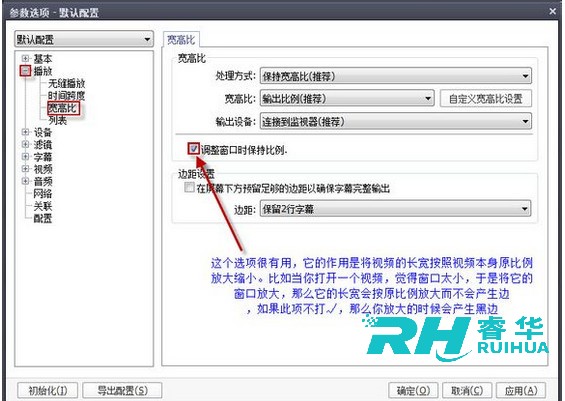Screen dimensions: 565x401
Task: Expand the 音频 tree node
Action: tap(25, 181)
